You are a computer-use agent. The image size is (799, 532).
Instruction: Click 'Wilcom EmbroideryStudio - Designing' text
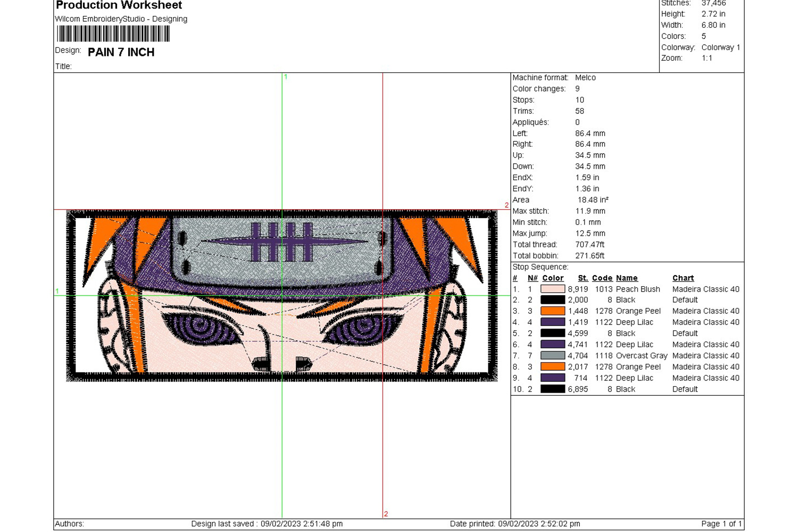coord(121,19)
